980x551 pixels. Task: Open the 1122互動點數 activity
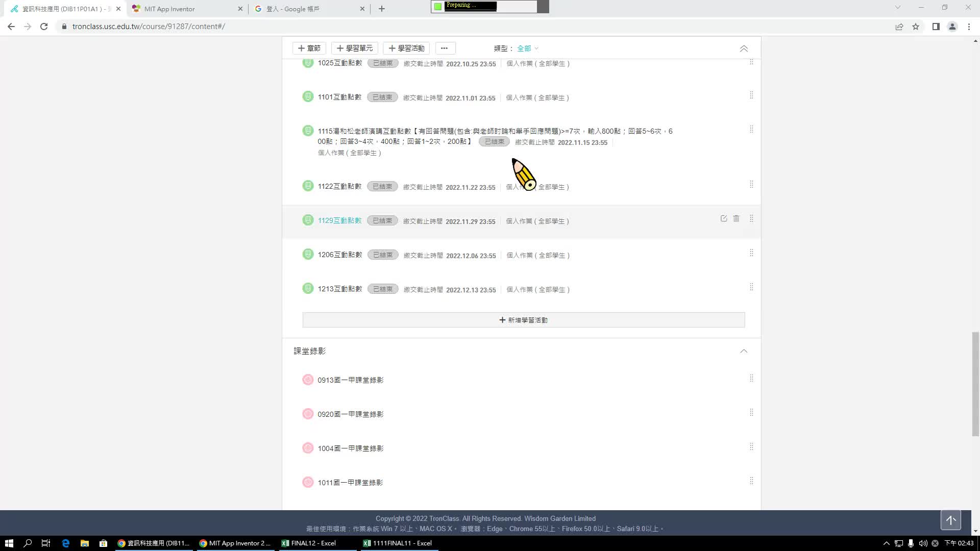pyautogui.click(x=339, y=186)
